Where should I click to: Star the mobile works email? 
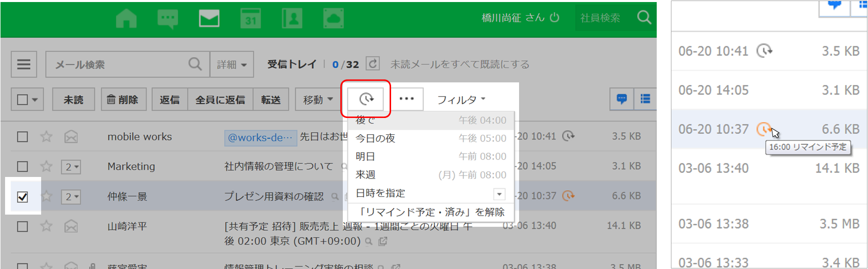tap(46, 136)
